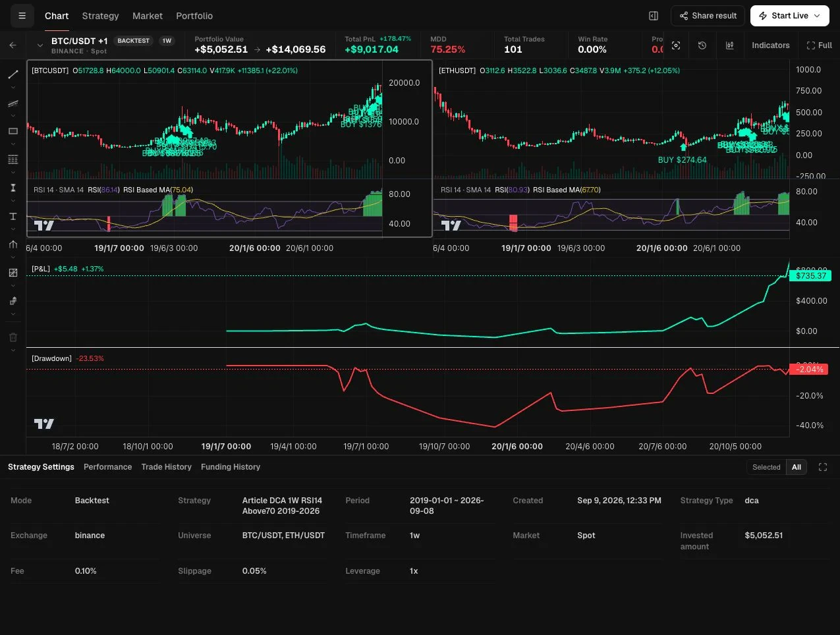Click the Invested amount $5,052.51
Screen dimensions: 840x635
click(764, 536)
